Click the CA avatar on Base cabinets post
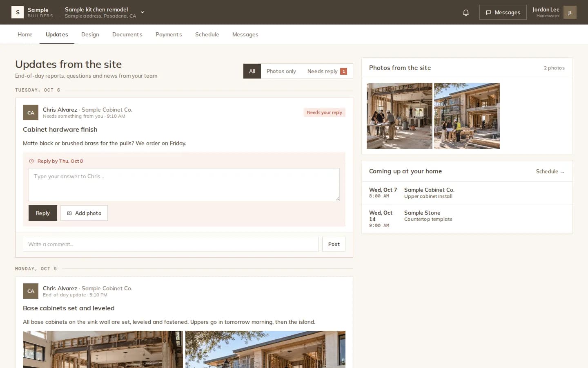Screen dimensions: 588x368 [x=31, y=291]
